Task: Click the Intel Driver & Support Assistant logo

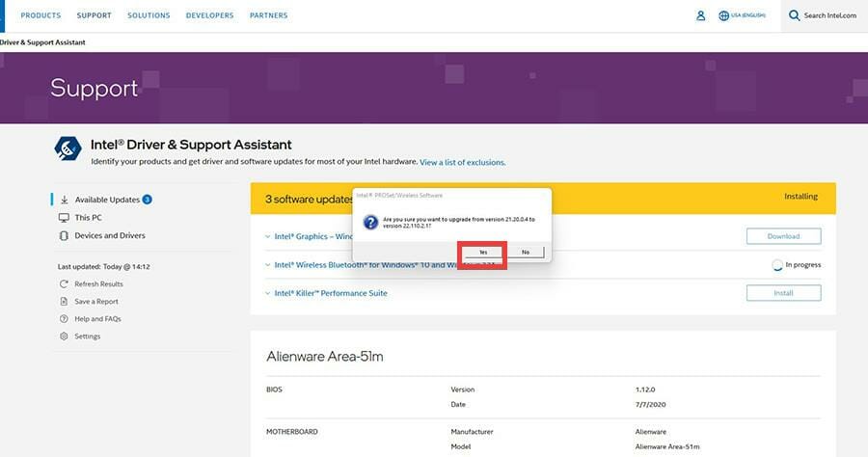Action: pyautogui.click(x=68, y=148)
